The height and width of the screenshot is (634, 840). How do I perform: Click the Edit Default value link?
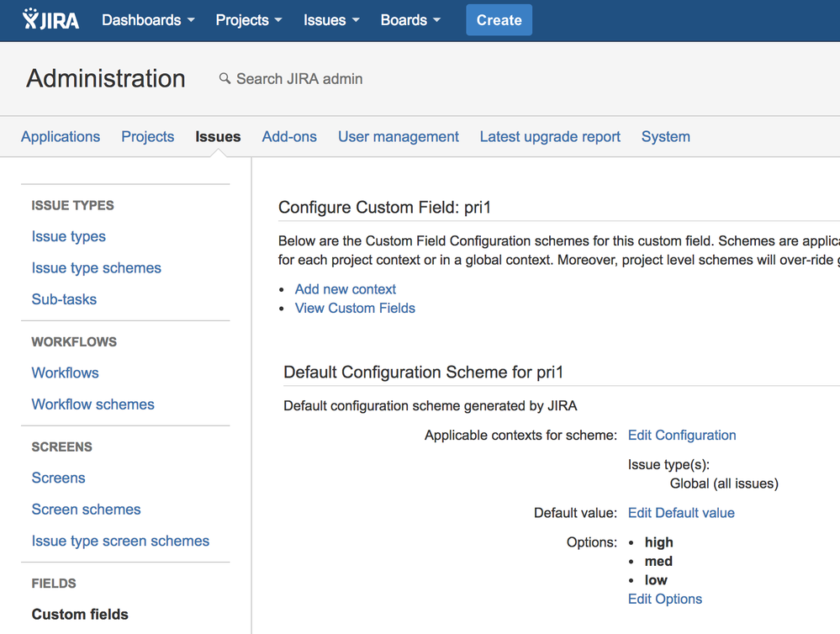(x=681, y=513)
